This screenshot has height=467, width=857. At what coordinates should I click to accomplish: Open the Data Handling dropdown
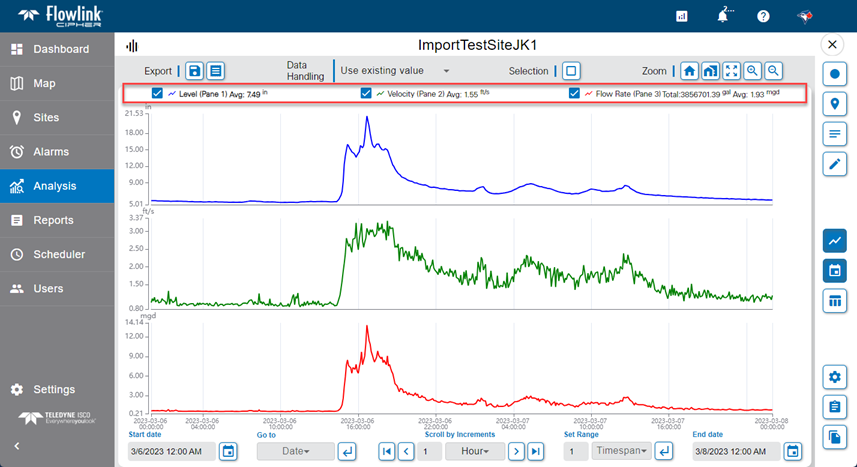[395, 71]
